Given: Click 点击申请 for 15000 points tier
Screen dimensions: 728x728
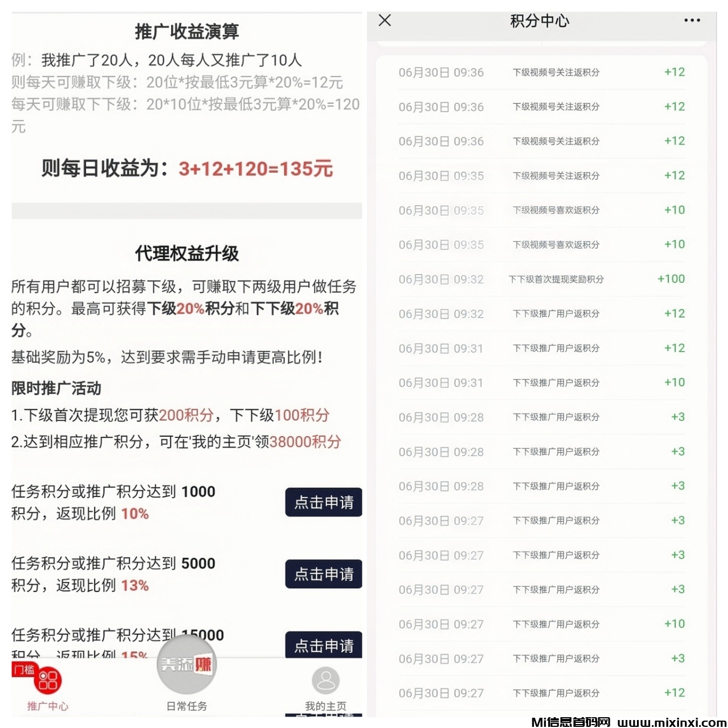Looking at the screenshot, I should click(324, 645).
